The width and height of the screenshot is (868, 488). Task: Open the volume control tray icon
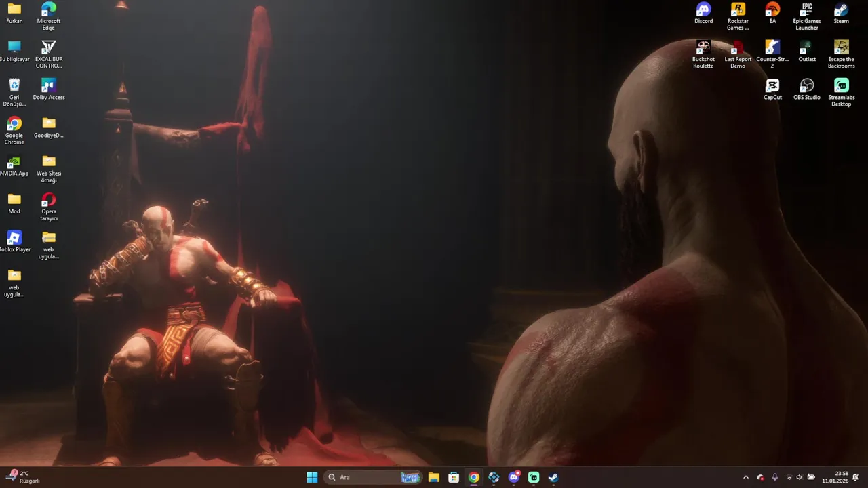(x=800, y=477)
